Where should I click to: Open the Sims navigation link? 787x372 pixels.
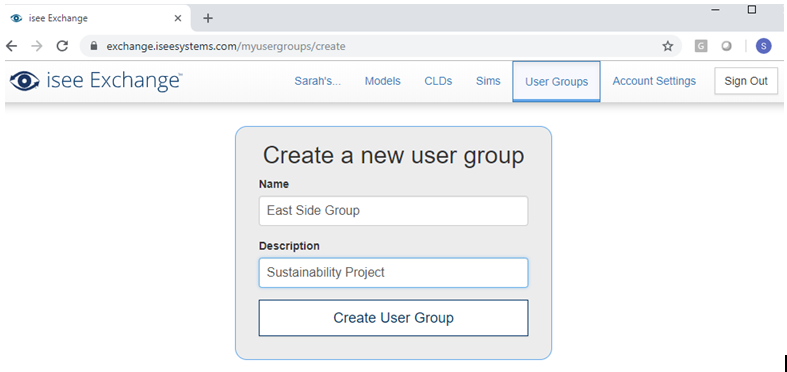tap(488, 81)
